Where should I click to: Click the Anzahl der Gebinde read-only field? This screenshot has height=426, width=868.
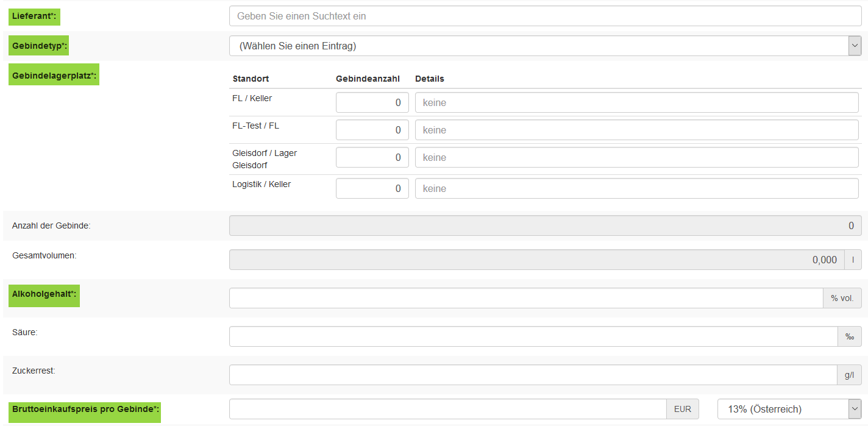545,225
